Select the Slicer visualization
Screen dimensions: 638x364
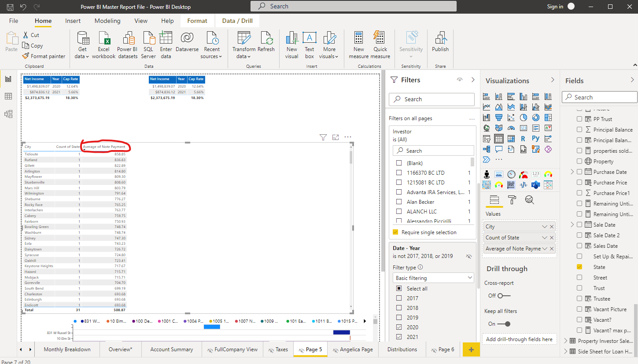486,139
